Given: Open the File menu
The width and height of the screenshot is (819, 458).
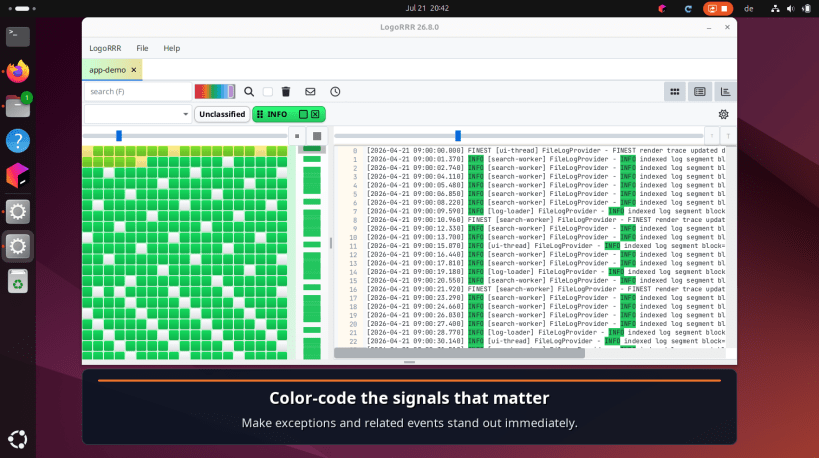Looking at the screenshot, I should click(142, 48).
